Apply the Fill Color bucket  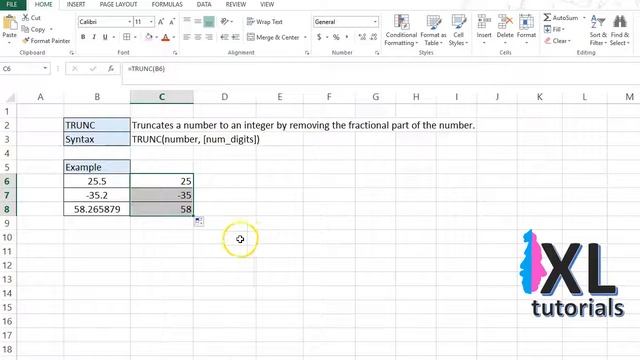tap(149, 37)
